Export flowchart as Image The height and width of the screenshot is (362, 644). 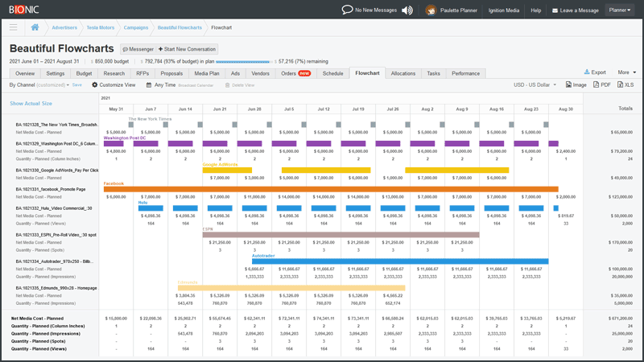pyautogui.click(x=576, y=85)
